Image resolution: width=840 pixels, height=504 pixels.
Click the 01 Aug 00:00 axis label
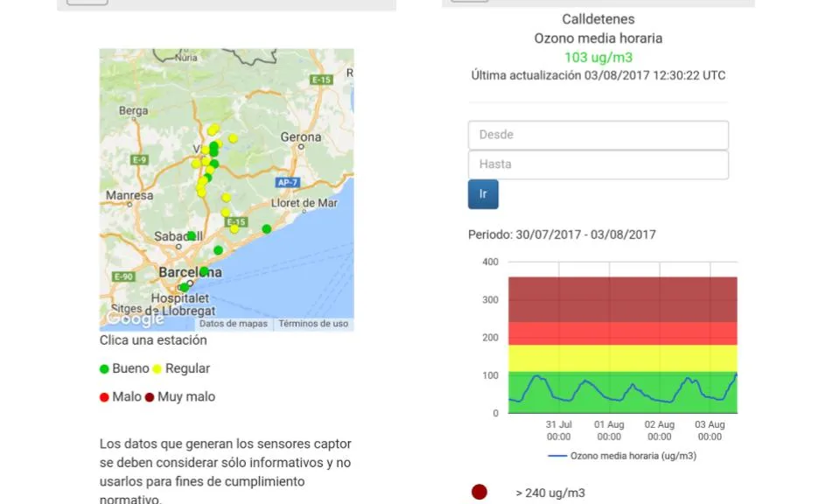coord(609,430)
